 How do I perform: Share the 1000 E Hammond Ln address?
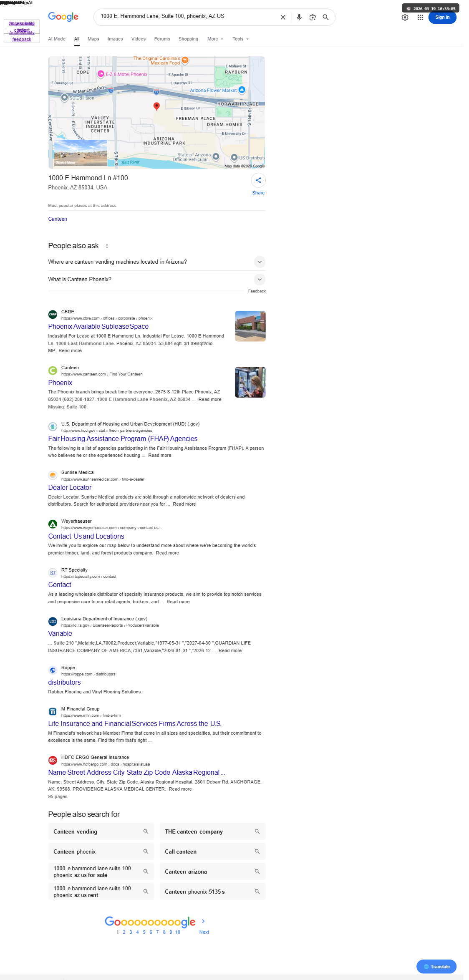(x=258, y=180)
